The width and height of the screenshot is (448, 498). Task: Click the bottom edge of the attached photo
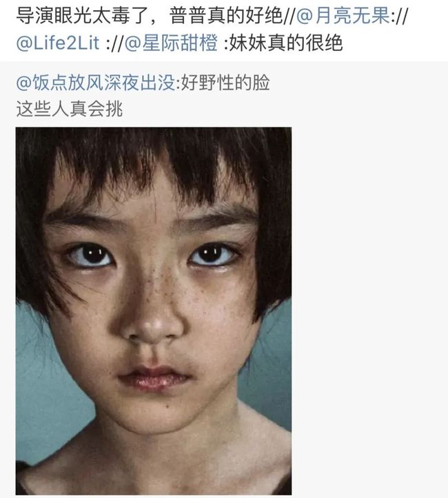coord(154,493)
